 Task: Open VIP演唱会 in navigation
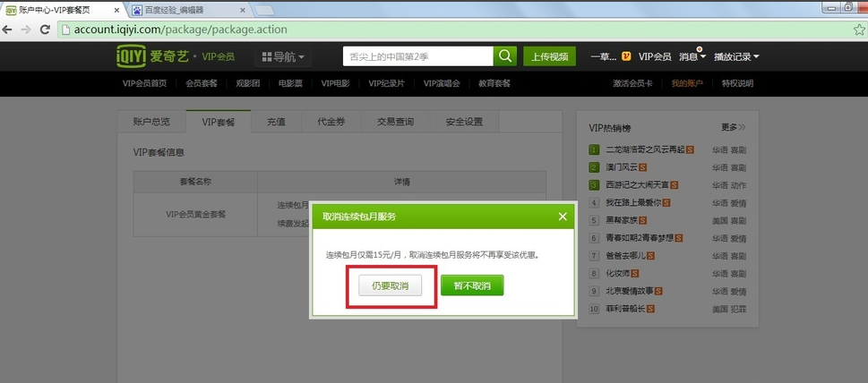tap(442, 83)
